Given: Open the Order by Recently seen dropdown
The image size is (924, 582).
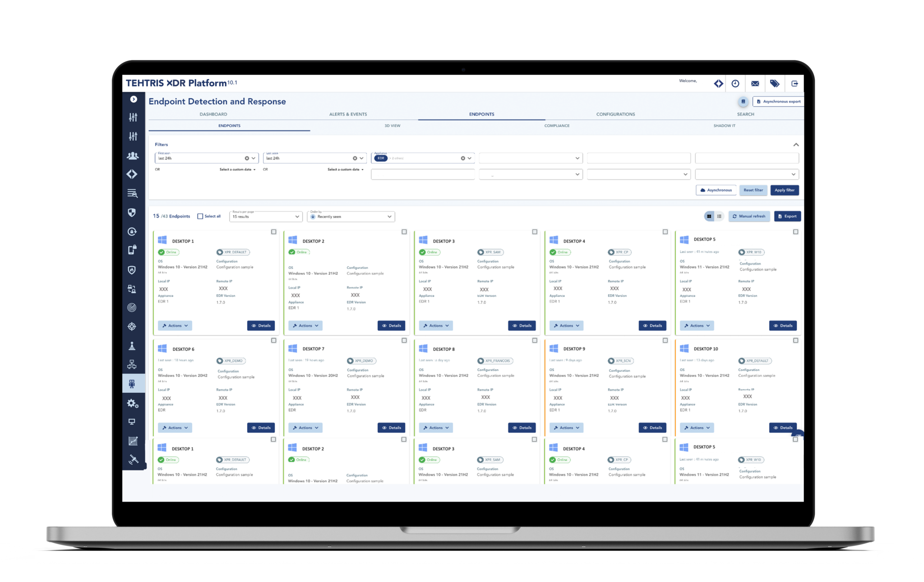Looking at the screenshot, I should 351,216.
